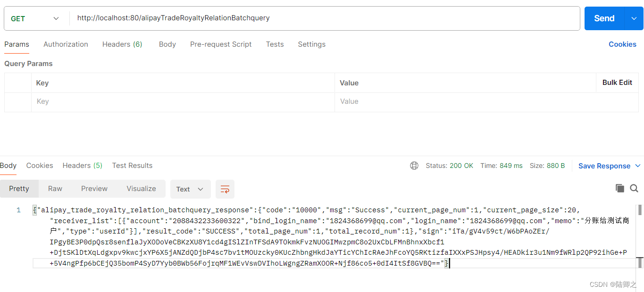Click the copy response icon
Screen dimensions: 644x292
click(x=620, y=188)
